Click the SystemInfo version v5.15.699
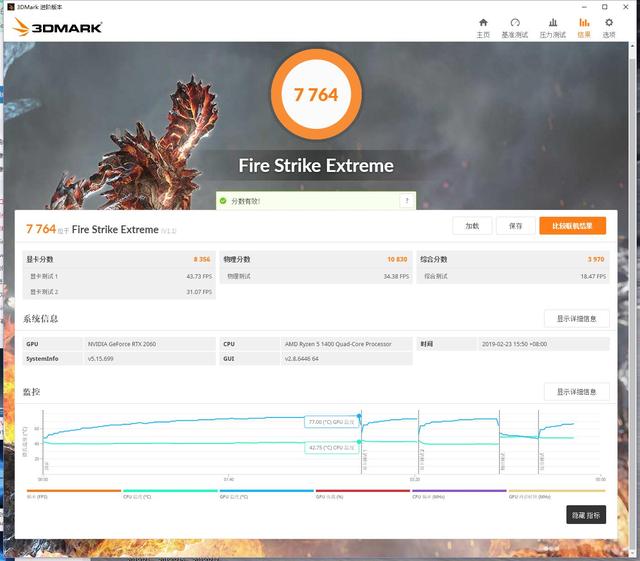 (100, 359)
